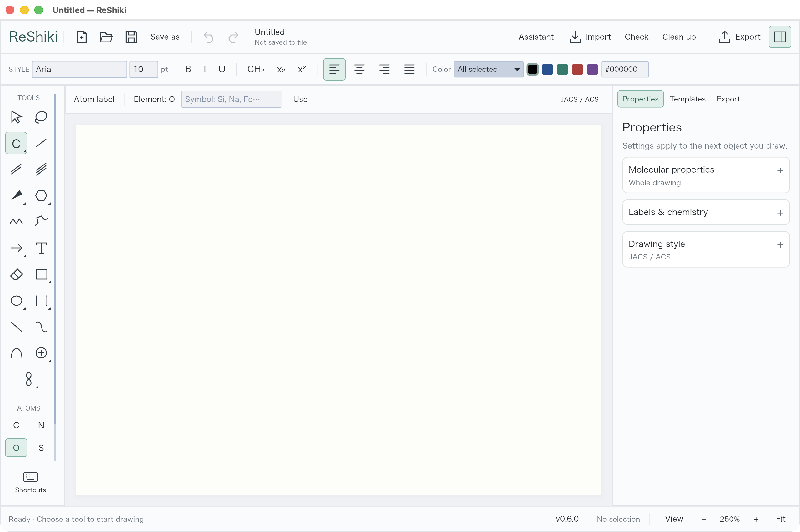Pick the single bond line tool
The image size is (800, 532).
point(41,143)
